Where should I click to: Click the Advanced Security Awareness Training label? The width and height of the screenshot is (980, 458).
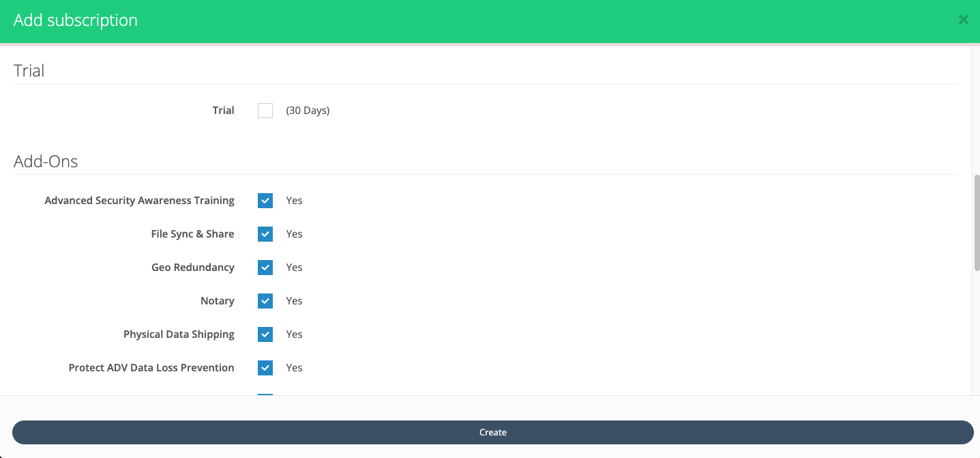[x=139, y=200]
